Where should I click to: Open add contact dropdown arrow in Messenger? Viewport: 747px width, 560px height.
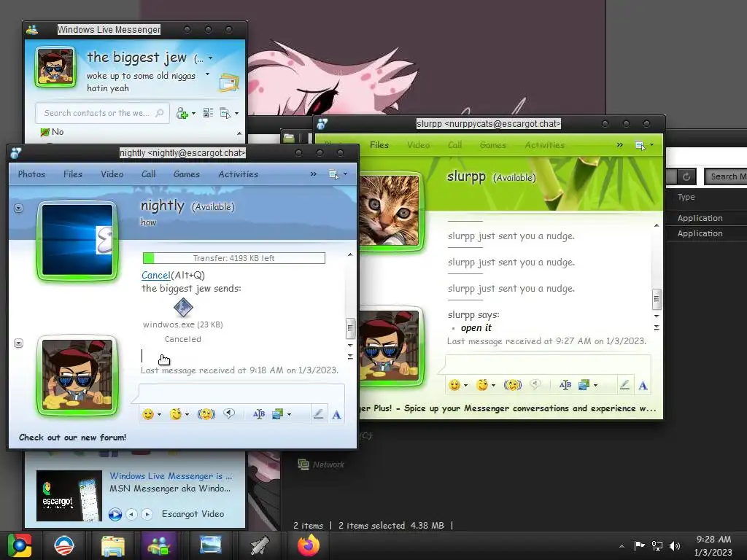tap(193, 113)
